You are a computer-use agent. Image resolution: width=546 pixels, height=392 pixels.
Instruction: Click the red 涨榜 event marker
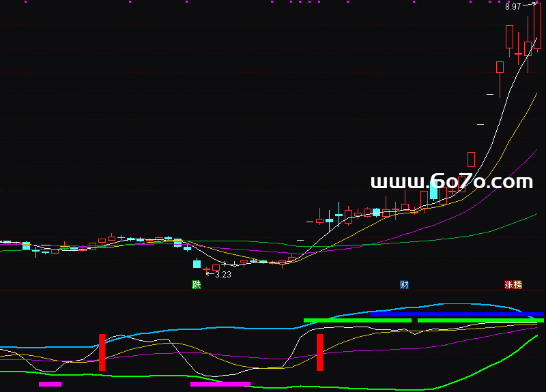pyautogui.click(x=513, y=284)
